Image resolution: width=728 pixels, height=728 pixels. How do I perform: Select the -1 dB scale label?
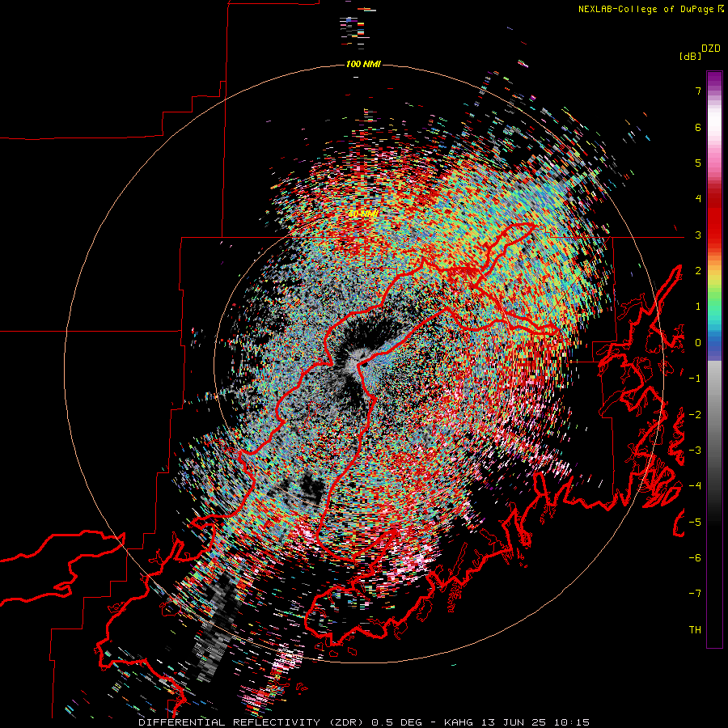coord(695,379)
